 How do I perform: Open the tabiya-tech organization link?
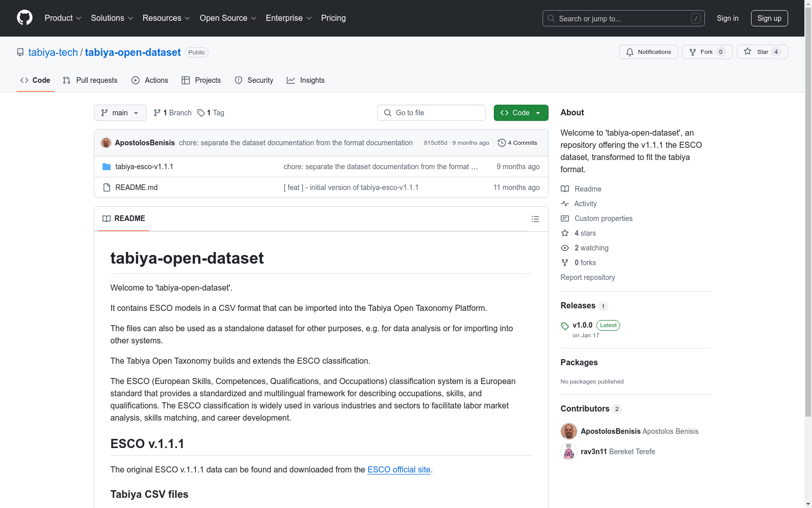click(53, 52)
